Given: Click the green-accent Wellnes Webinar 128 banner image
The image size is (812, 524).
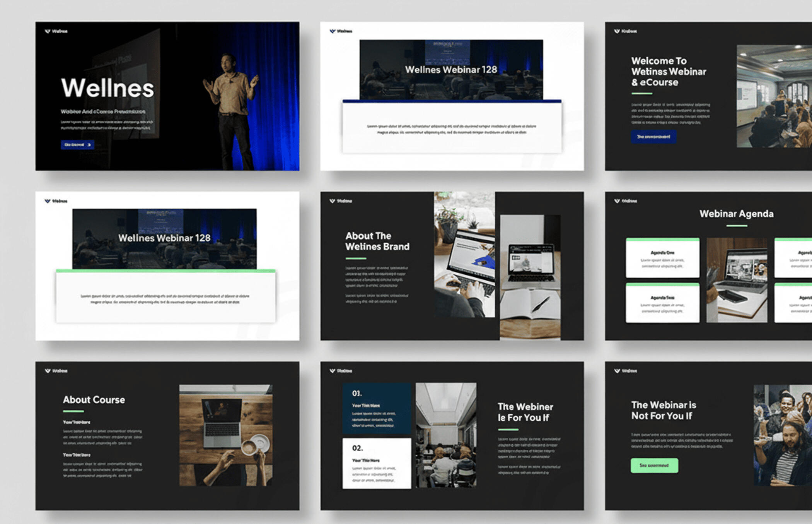Looking at the screenshot, I should [164, 239].
